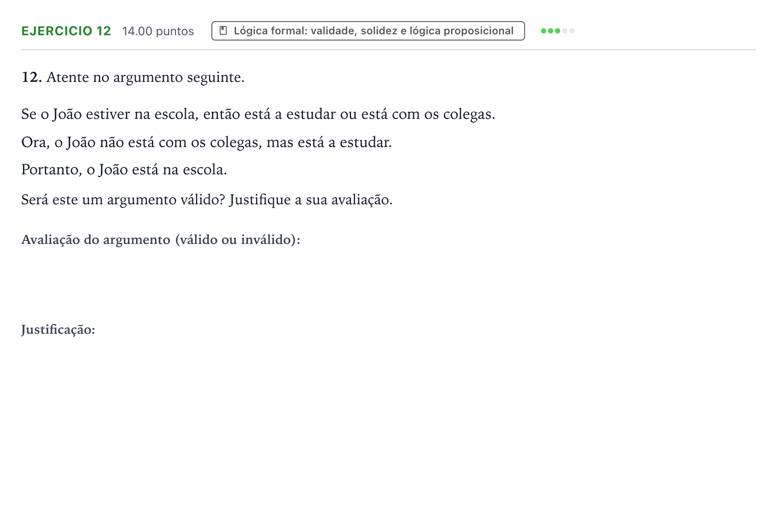Screen dimensions: 777x532
Task: Open the Lógica formal topic tag
Action: 368,31
